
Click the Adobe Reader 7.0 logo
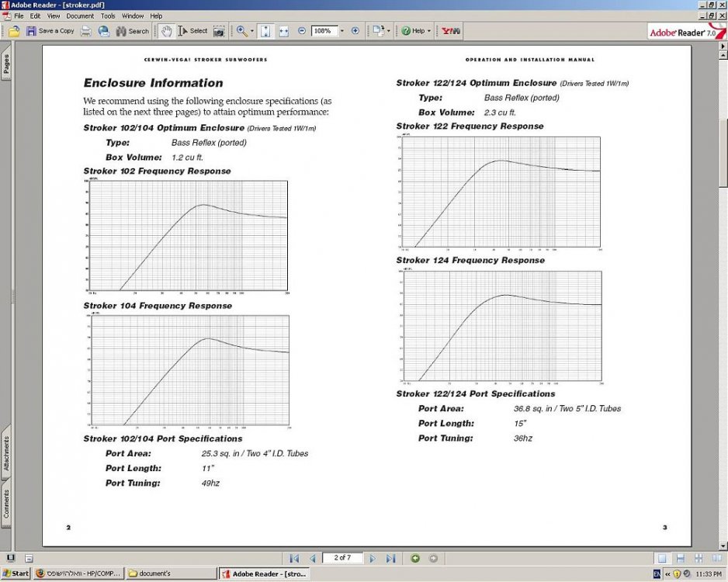687,32
